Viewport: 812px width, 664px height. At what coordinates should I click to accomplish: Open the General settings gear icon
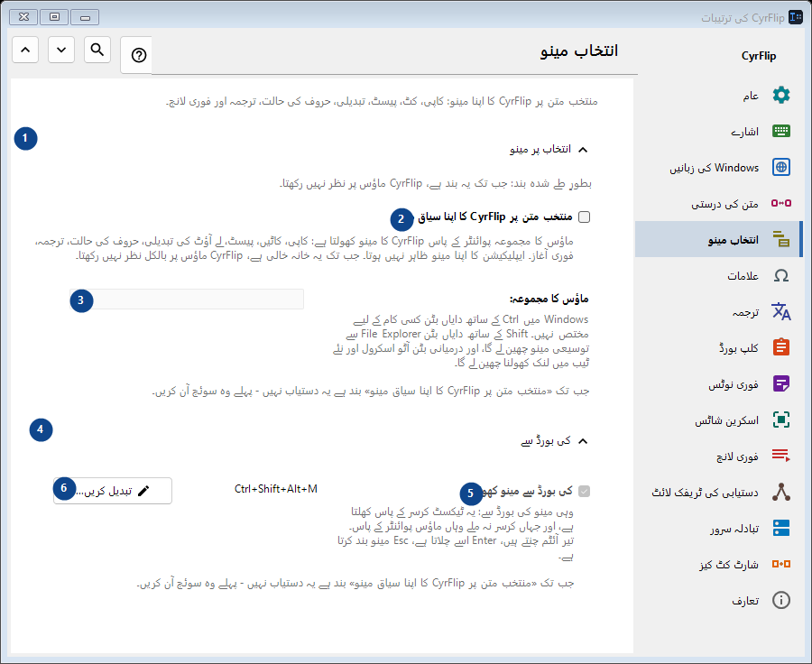(781, 96)
